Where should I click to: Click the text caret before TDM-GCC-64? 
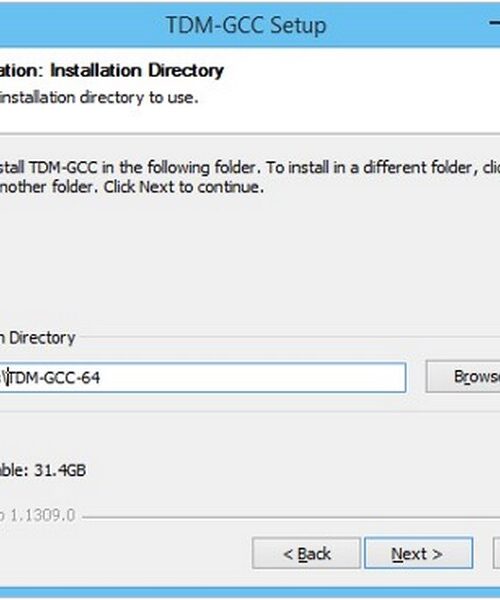pyautogui.click(x=8, y=378)
